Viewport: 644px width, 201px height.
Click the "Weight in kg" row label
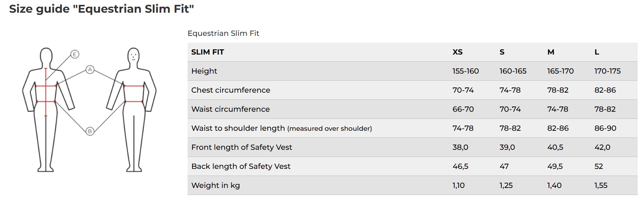(x=215, y=185)
